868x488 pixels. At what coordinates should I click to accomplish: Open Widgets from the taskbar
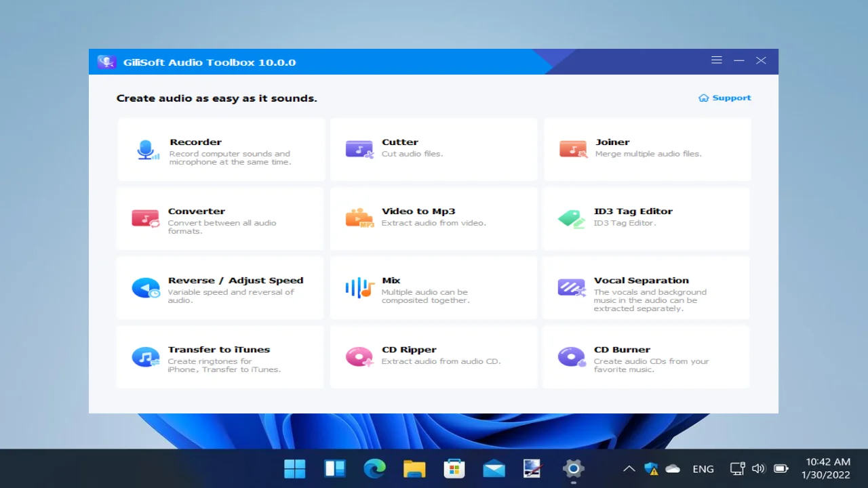click(335, 468)
